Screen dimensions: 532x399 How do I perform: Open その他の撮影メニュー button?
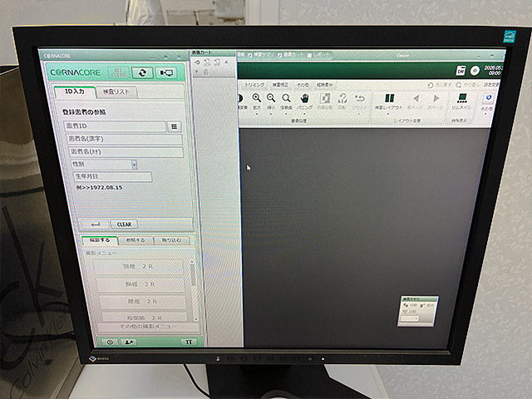pyautogui.click(x=148, y=327)
